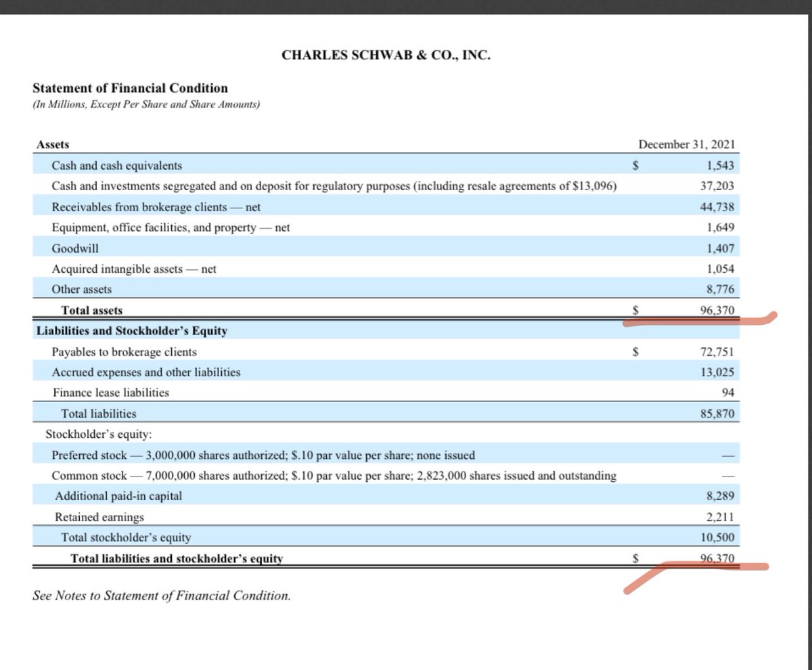This screenshot has height=670, width=812.
Task: Select the 'Retained earnings' row label
Action: (x=99, y=517)
